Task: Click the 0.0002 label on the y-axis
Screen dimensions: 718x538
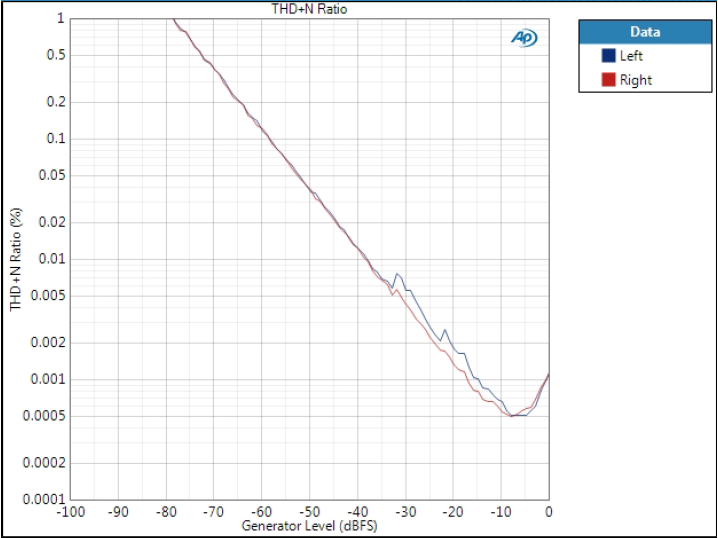Action: (44, 463)
